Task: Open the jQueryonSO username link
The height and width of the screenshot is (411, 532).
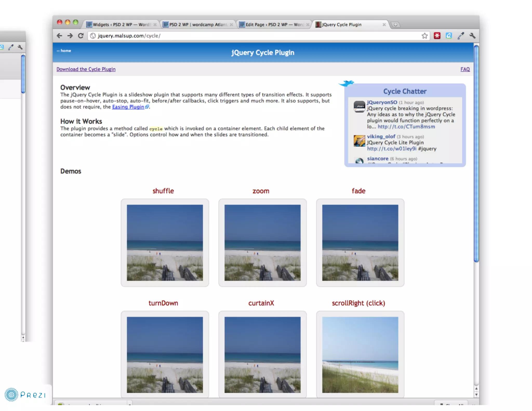Action: click(382, 102)
